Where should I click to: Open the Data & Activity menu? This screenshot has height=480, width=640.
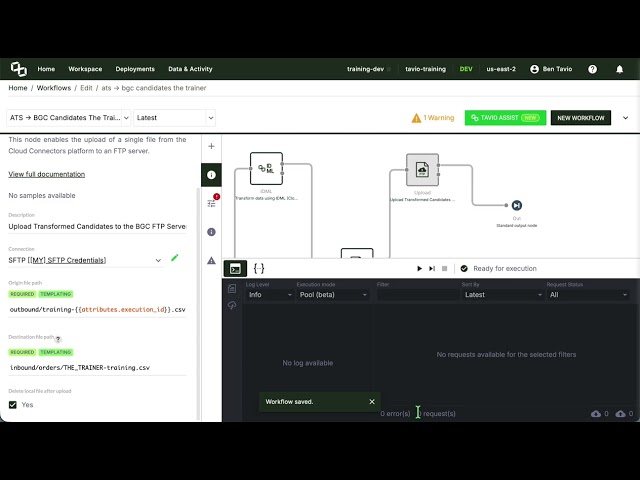[190, 69]
